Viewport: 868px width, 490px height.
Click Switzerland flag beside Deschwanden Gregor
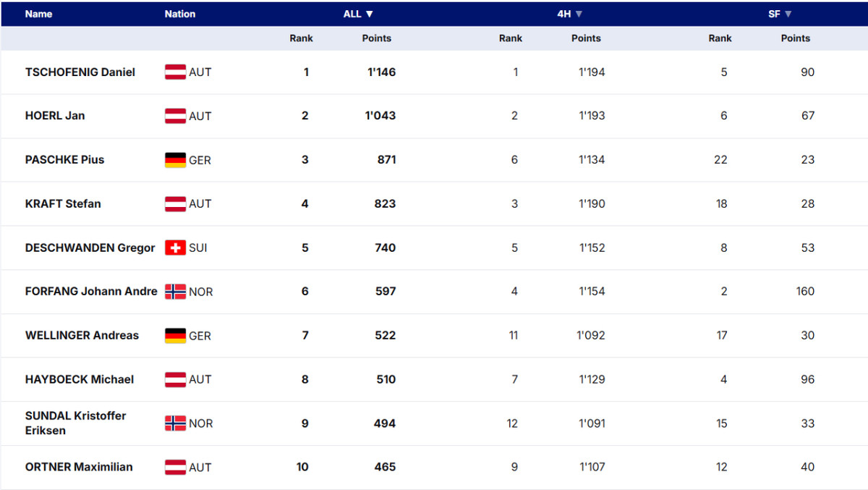coord(175,248)
